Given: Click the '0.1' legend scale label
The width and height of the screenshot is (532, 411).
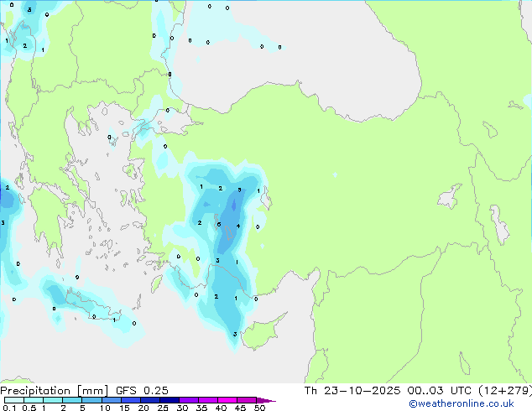Looking at the screenshot, I should [x=9, y=408].
